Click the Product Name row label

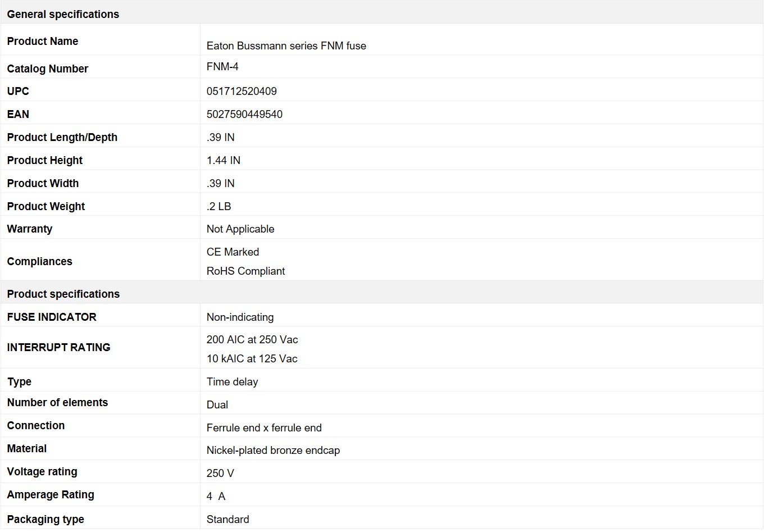point(43,42)
